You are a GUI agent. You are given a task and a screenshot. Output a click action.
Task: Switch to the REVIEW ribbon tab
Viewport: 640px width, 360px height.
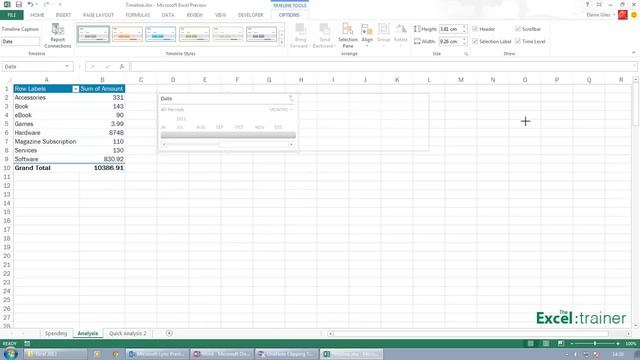[x=195, y=15]
